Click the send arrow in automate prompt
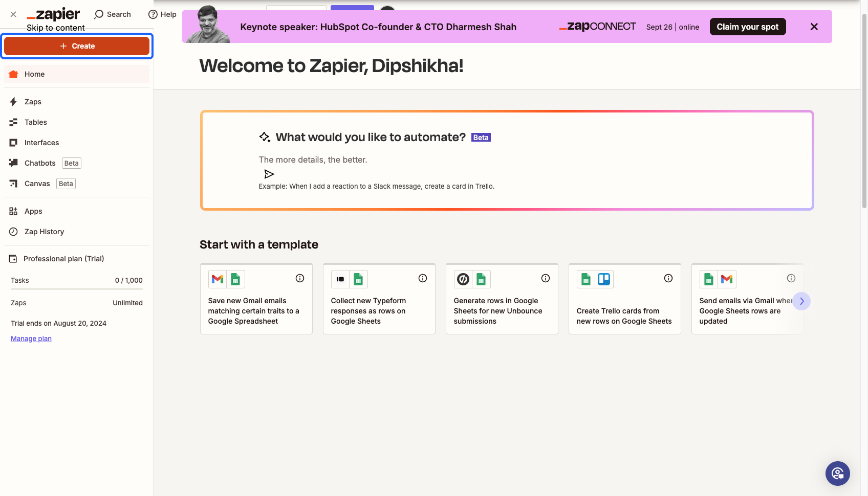 coord(269,174)
